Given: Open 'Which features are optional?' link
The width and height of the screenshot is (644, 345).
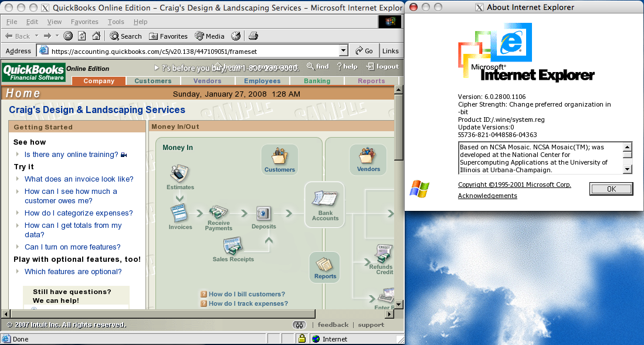Looking at the screenshot, I should pos(73,272).
